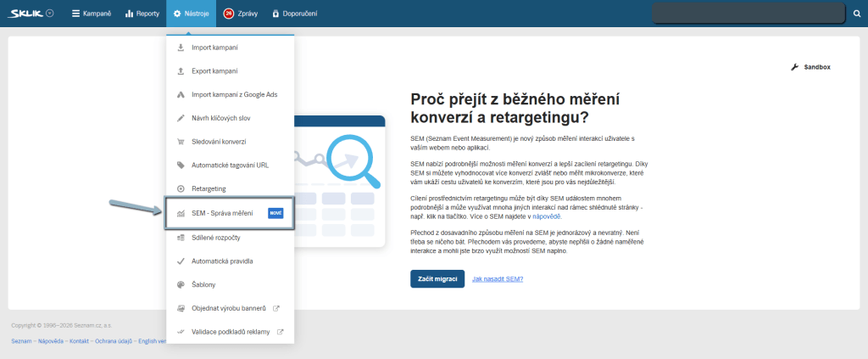Screen dimensions: 868x359
Task: Open the Jak nasadit SEM? link
Action: pyautogui.click(x=498, y=278)
